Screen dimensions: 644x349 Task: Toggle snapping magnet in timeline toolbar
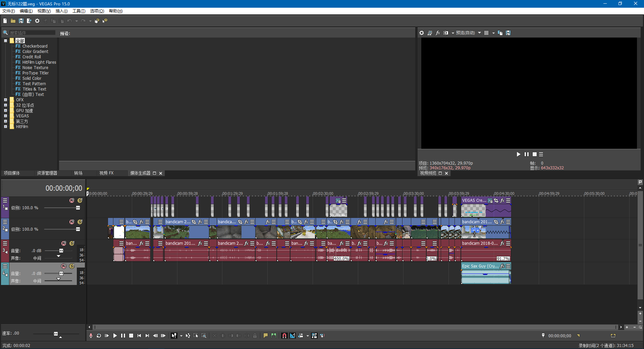[284, 336]
